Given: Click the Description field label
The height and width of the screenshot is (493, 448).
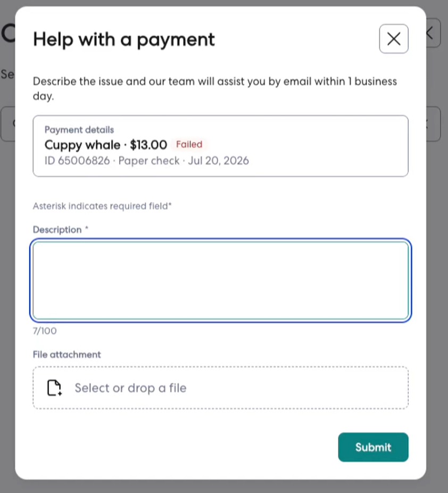Looking at the screenshot, I should point(57,229).
